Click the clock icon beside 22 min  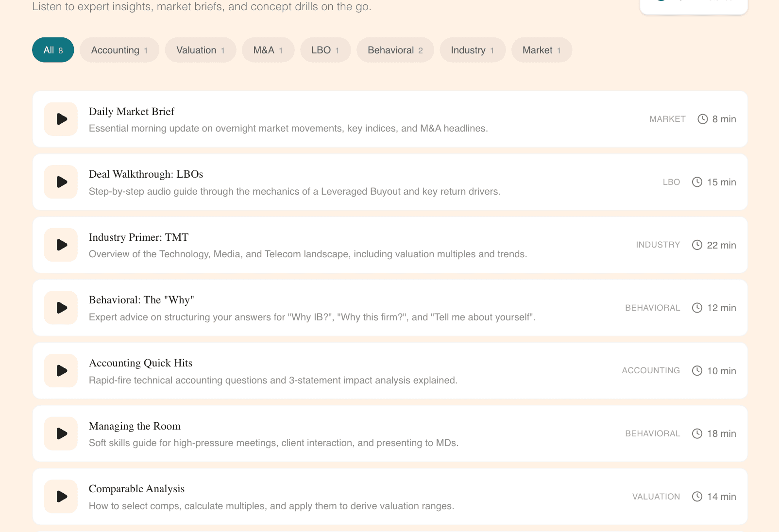697,245
